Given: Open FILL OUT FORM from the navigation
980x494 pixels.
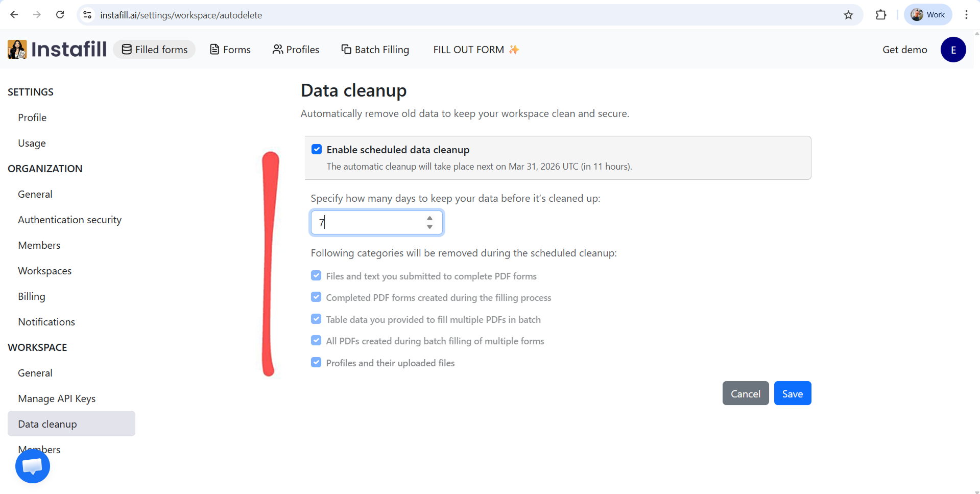Looking at the screenshot, I should 468,50.
